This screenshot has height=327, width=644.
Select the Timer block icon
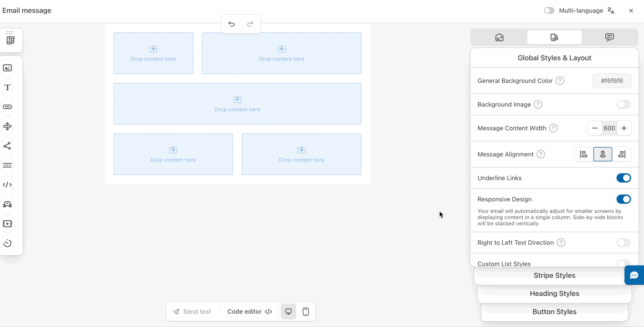click(7, 243)
